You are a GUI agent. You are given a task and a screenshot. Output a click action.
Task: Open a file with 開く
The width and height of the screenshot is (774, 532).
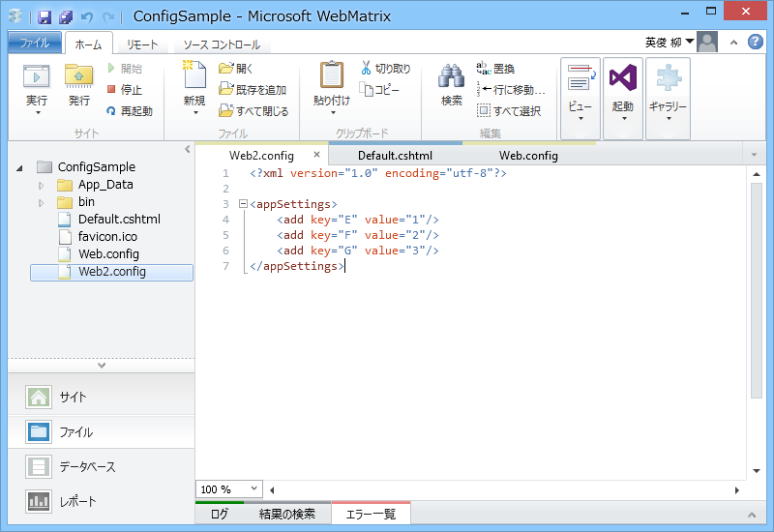coord(236,68)
